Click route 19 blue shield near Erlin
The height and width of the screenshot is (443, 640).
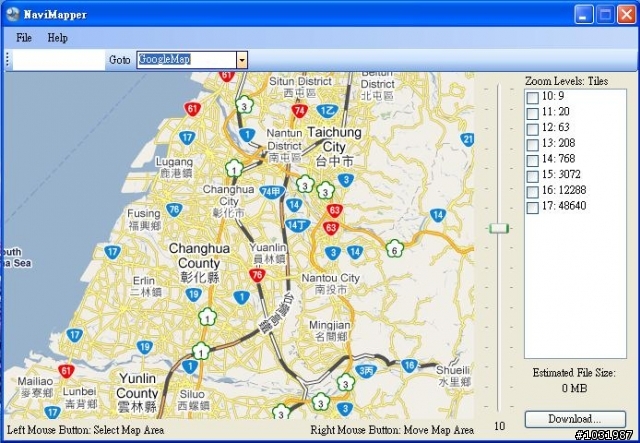pos(193,294)
